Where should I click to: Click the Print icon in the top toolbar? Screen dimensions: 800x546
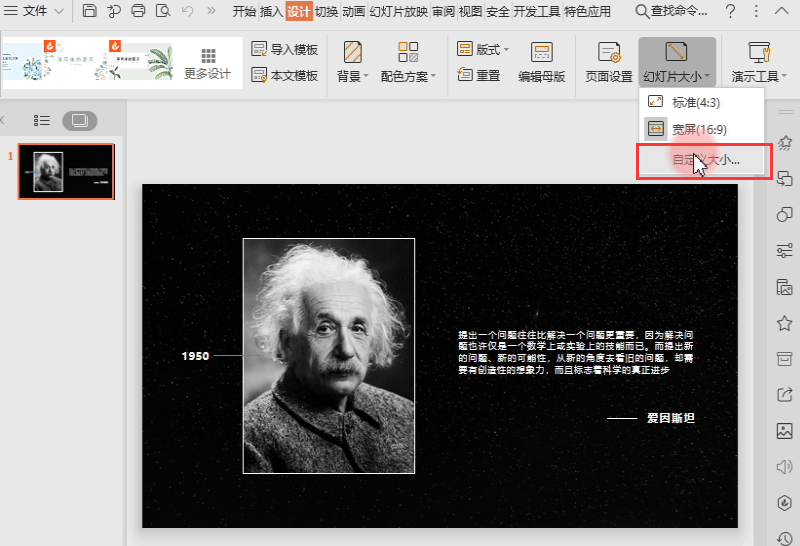tap(138, 12)
